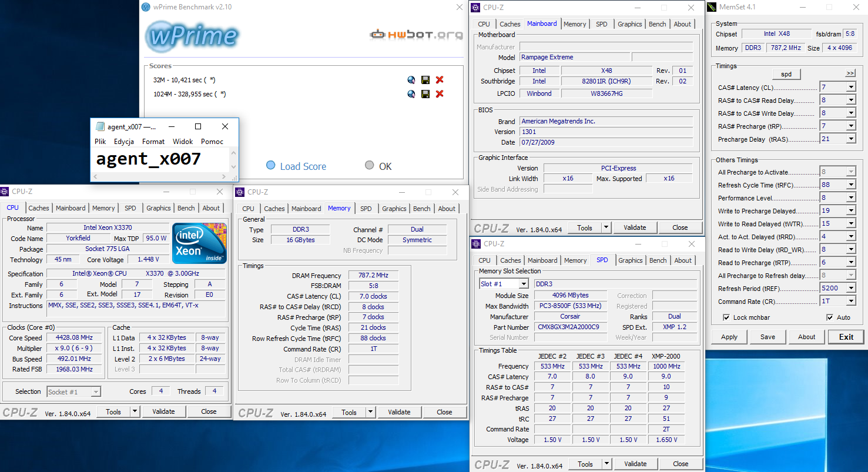The height and width of the screenshot is (472, 868).
Task: Click the Notepad agent_x007 title icon
Action: click(x=100, y=126)
